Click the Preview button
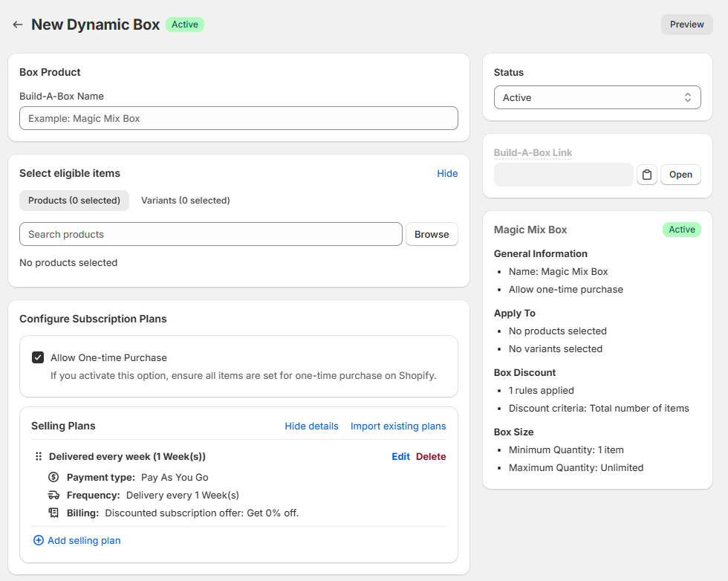The height and width of the screenshot is (581, 728). pos(686,25)
